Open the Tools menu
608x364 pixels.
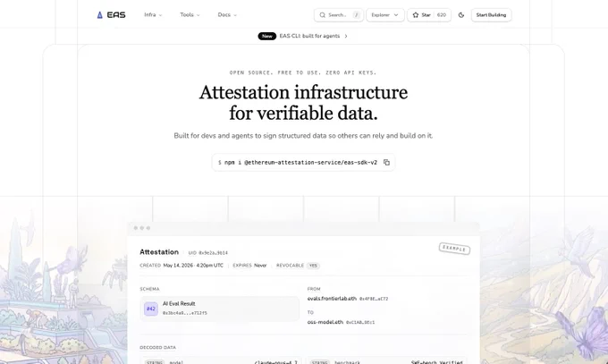coord(190,14)
